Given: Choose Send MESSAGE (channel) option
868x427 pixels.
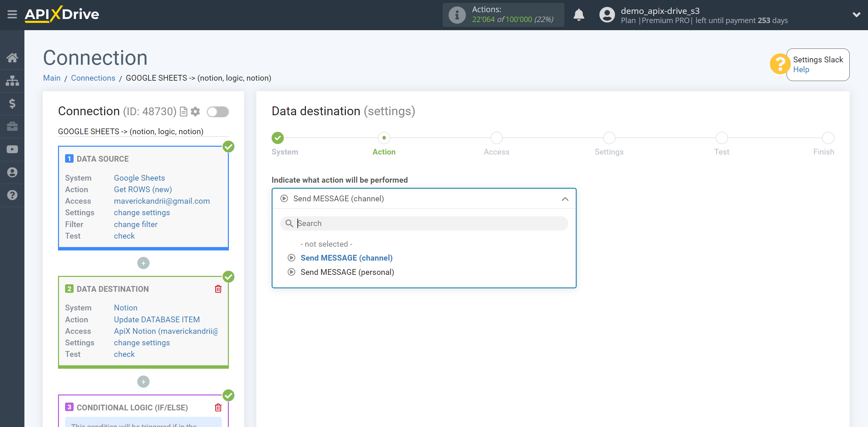Looking at the screenshot, I should click(x=347, y=258).
